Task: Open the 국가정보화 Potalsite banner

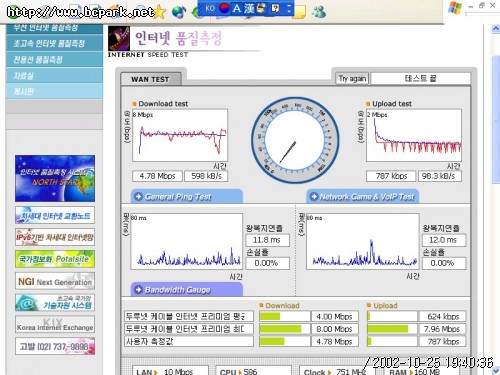Action: [55, 259]
